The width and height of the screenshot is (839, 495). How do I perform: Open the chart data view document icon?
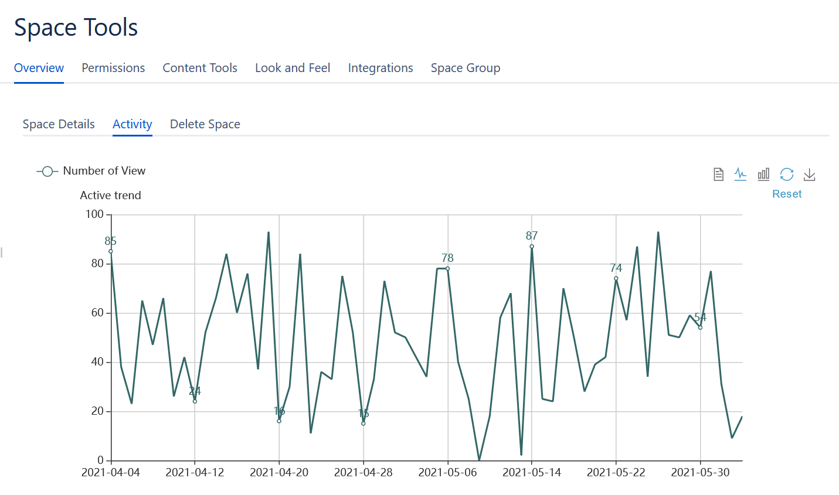pyautogui.click(x=718, y=174)
